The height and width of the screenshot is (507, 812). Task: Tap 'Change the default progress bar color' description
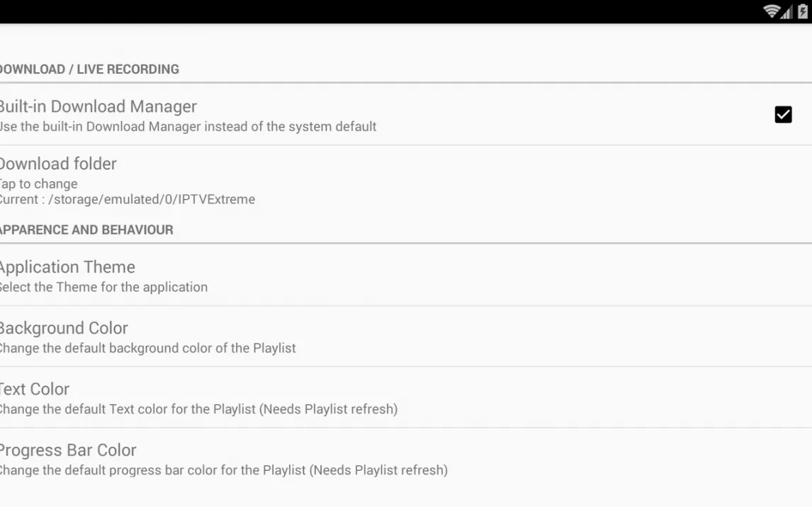tap(223, 470)
